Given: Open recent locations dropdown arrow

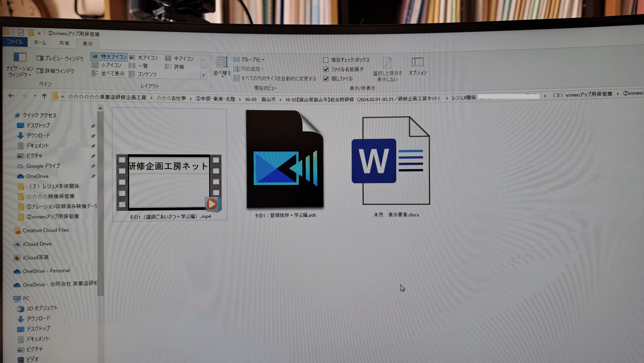Looking at the screenshot, I should point(35,96).
